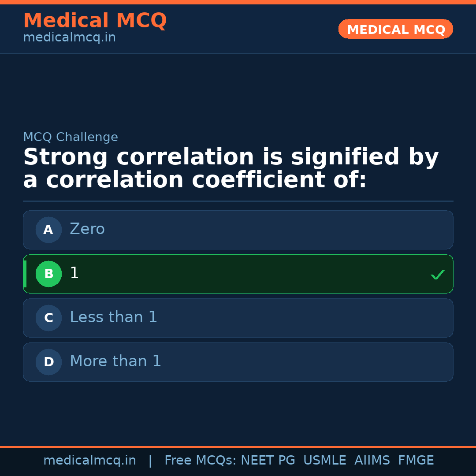Click the medicalmcq.in link in footer
The height and width of the screenshot is (476, 476).
(x=89, y=461)
